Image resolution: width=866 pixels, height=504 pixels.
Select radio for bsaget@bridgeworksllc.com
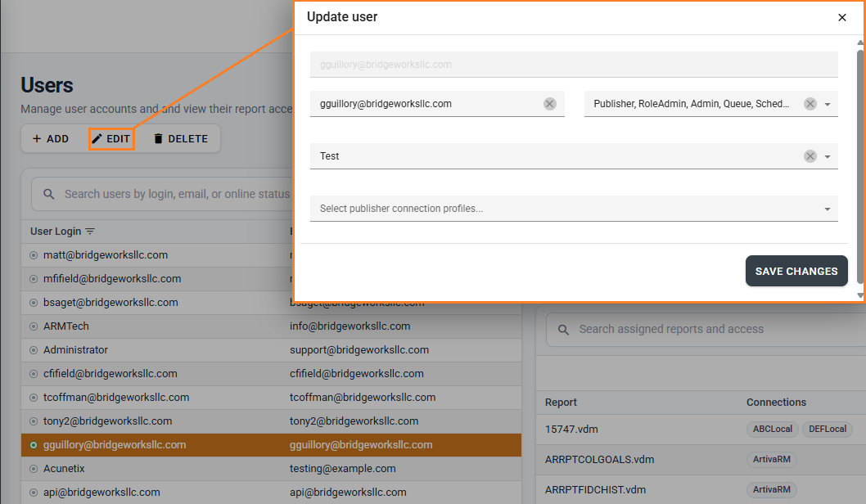[34, 303]
